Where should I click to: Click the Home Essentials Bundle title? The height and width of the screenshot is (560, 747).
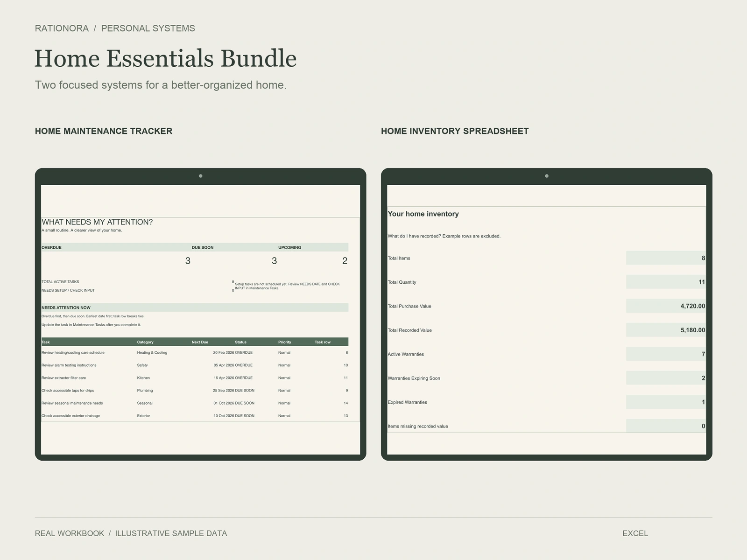166,58
